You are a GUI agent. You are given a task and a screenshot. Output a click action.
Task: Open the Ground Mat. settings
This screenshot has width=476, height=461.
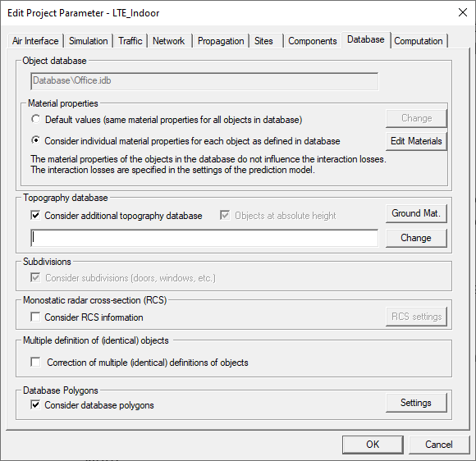tap(416, 213)
